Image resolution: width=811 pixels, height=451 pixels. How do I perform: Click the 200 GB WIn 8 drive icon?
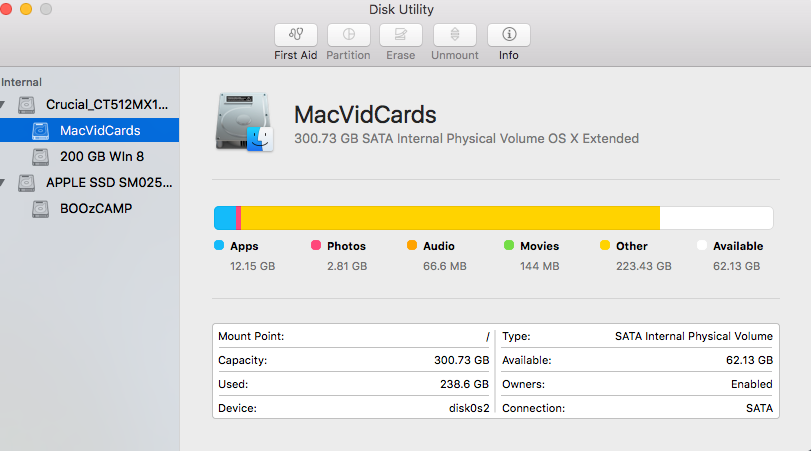click(x=40, y=157)
